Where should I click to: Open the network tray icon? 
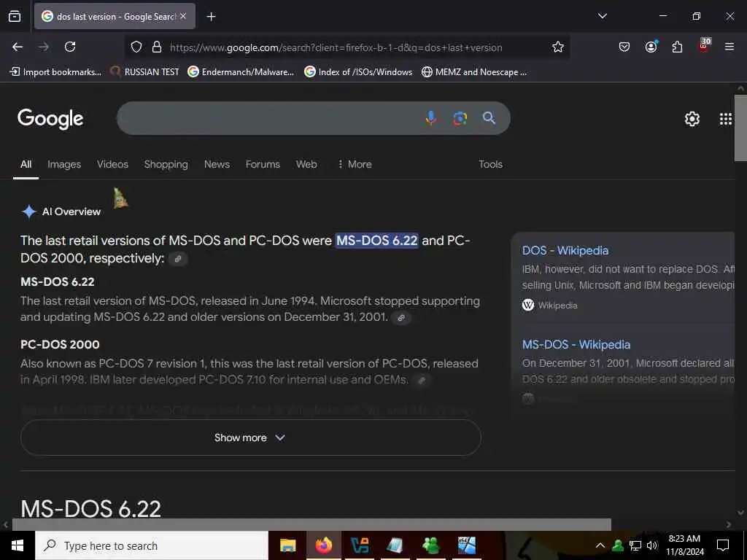coord(635,545)
